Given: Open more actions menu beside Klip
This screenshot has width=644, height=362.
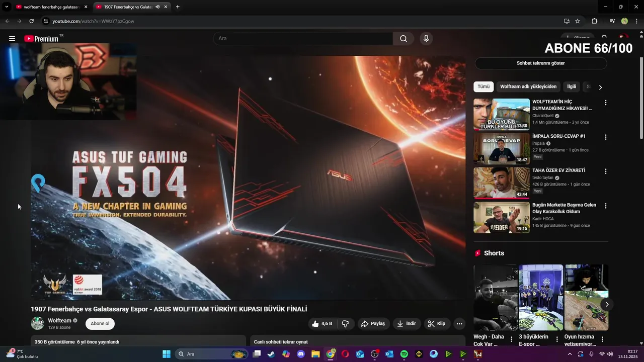Looking at the screenshot, I should click(459, 324).
